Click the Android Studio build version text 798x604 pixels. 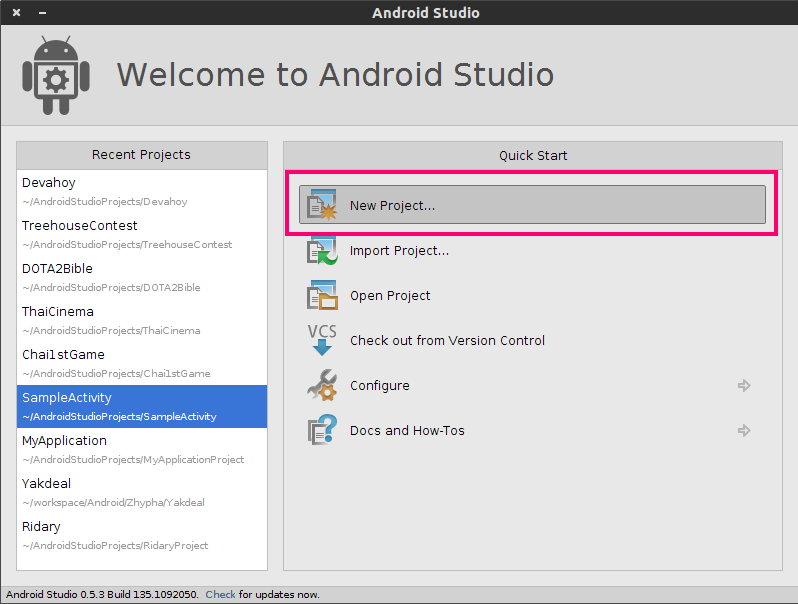tap(102, 594)
